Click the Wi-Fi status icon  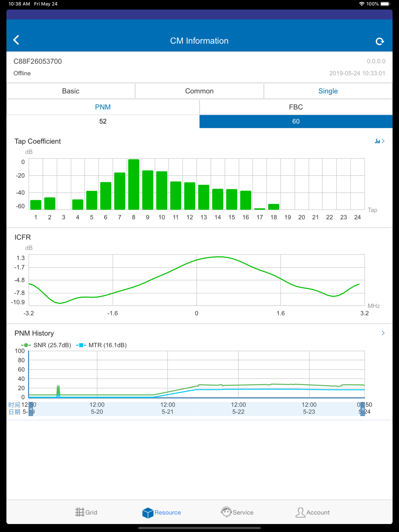pos(361,4)
